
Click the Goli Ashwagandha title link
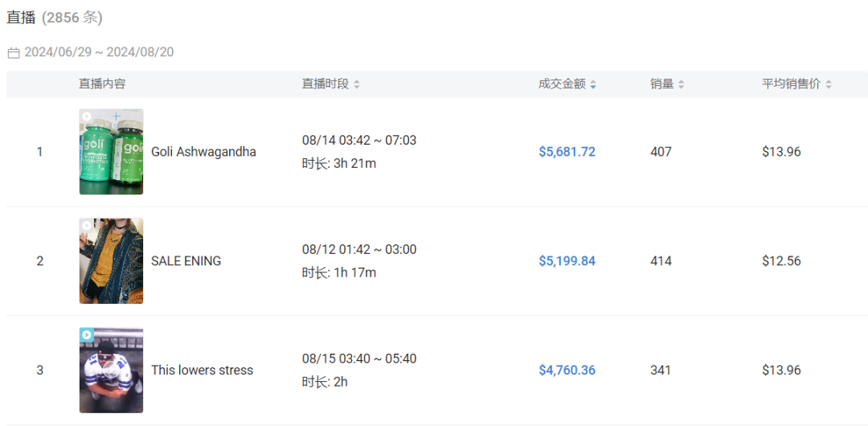pyautogui.click(x=203, y=152)
